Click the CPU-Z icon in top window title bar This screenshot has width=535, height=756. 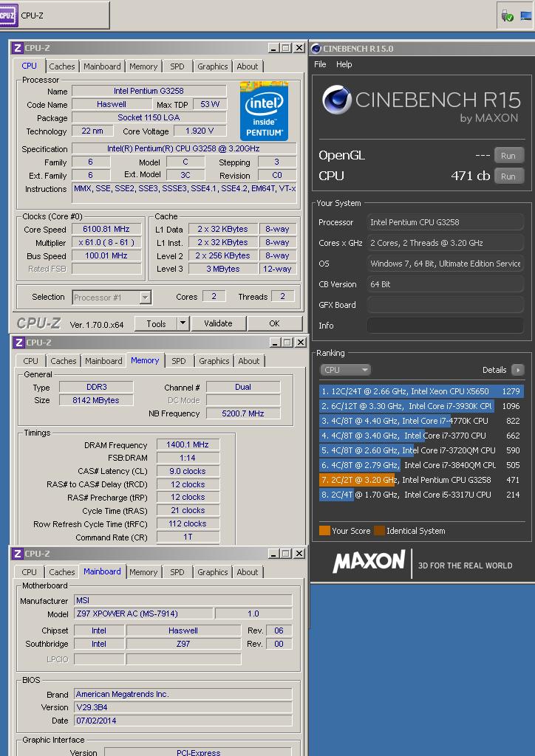point(18,48)
